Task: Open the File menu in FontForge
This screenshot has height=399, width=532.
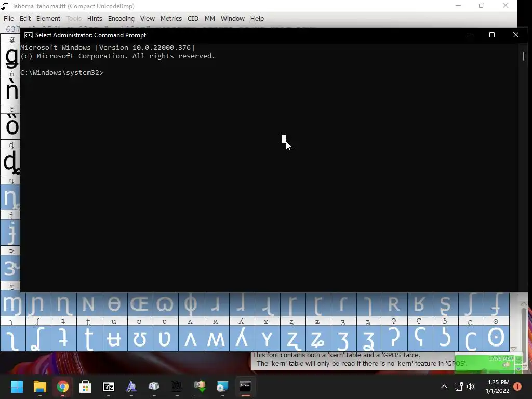Action: [x=8, y=19]
